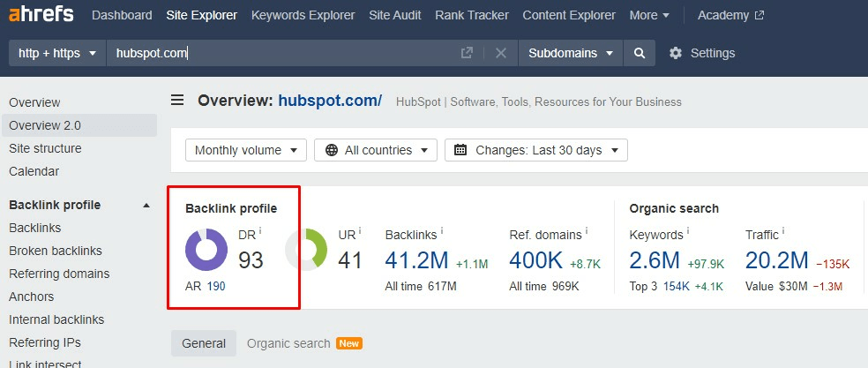This screenshot has width=868, height=368.
Task: Select Overview 2.0 in the sidebar
Action: [79, 125]
